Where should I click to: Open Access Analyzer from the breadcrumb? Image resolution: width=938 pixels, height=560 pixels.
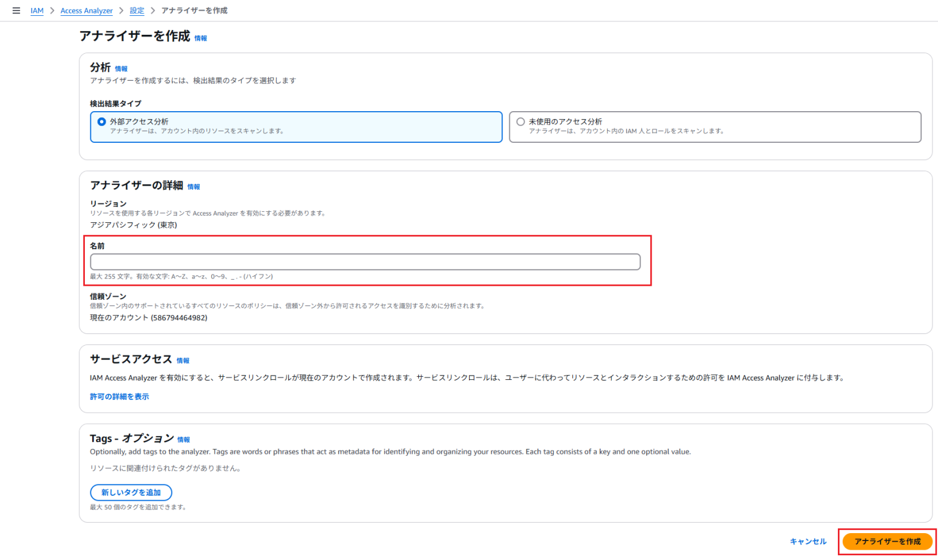coord(86,10)
